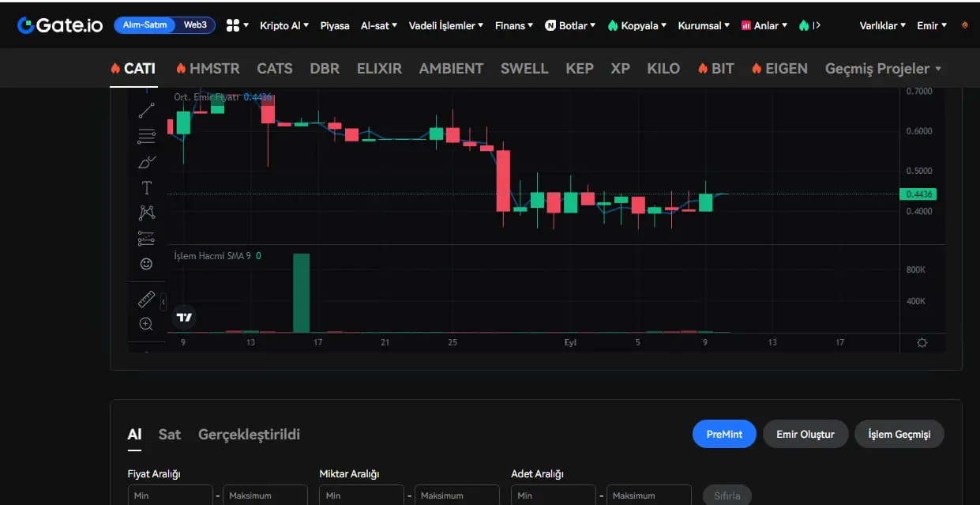Select the BIT project tab
This screenshot has height=505, width=980.
tap(715, 69)
